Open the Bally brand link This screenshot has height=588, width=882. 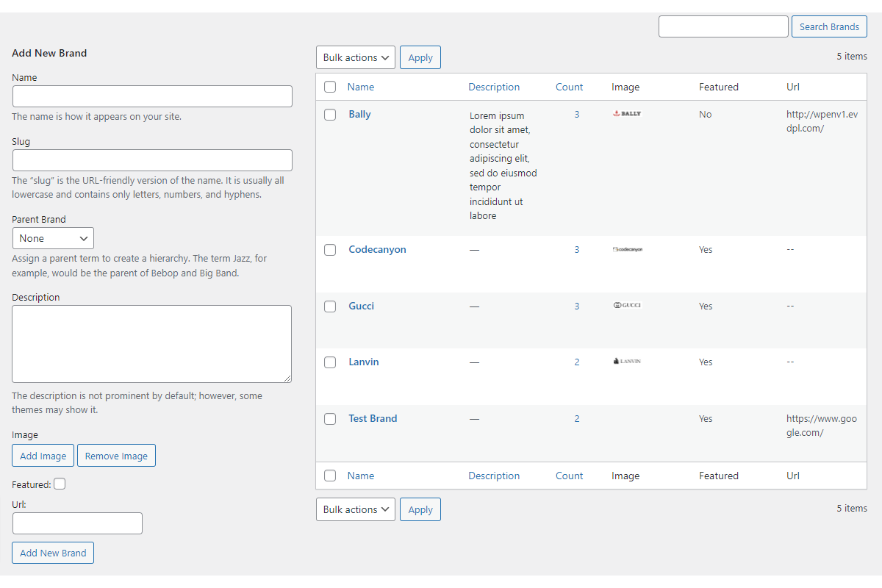pyautogui.click(x=359, y=114)
